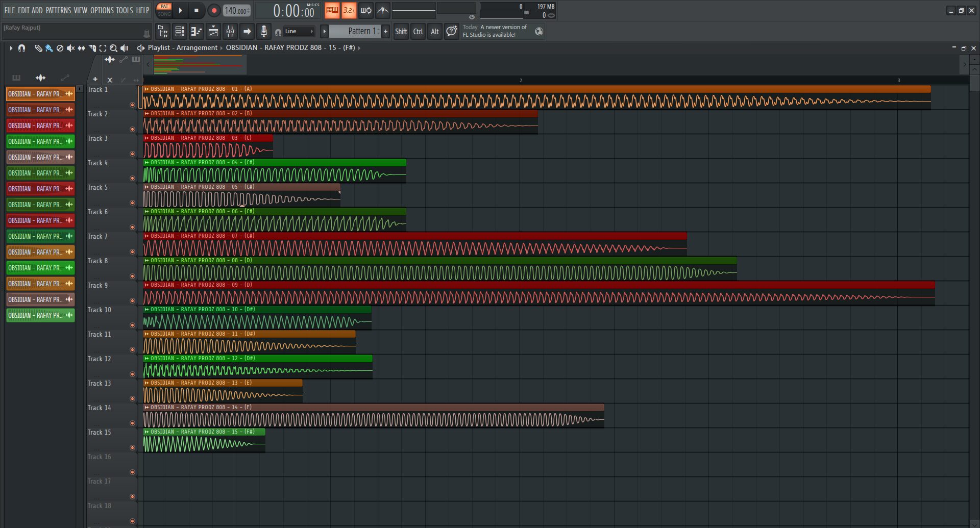Open the FILE menu

(9, 10)
